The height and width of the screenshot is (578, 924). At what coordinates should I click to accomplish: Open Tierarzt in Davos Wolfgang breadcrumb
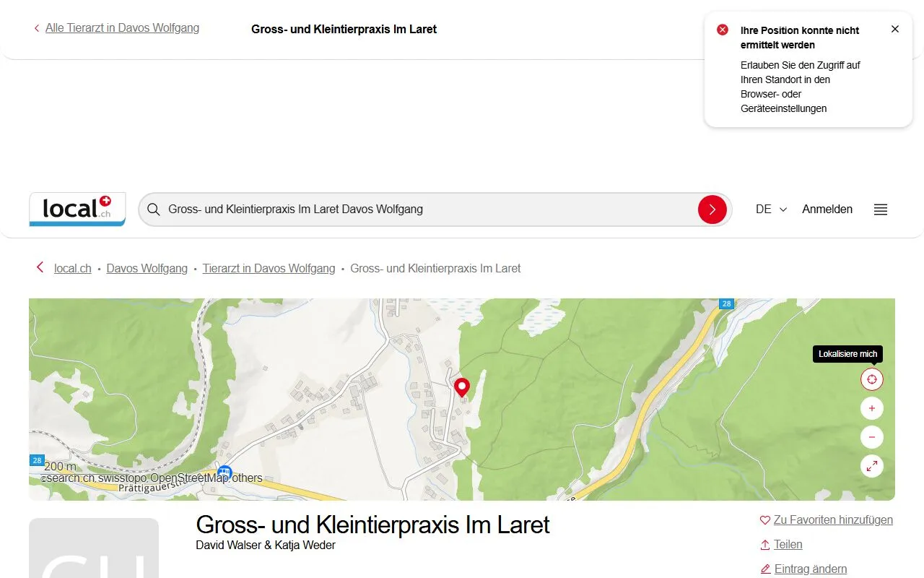pyautogui.click(x=269, y=268)
